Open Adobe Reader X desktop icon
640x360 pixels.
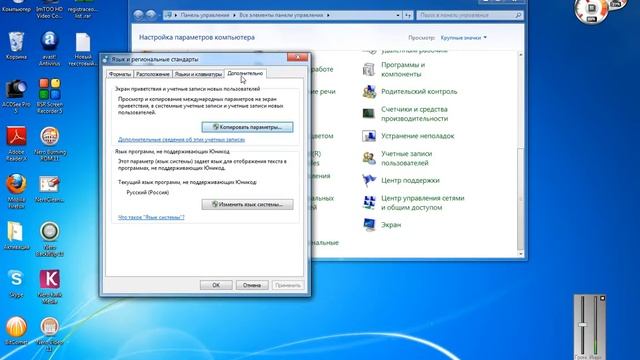(x=16, y=143)
